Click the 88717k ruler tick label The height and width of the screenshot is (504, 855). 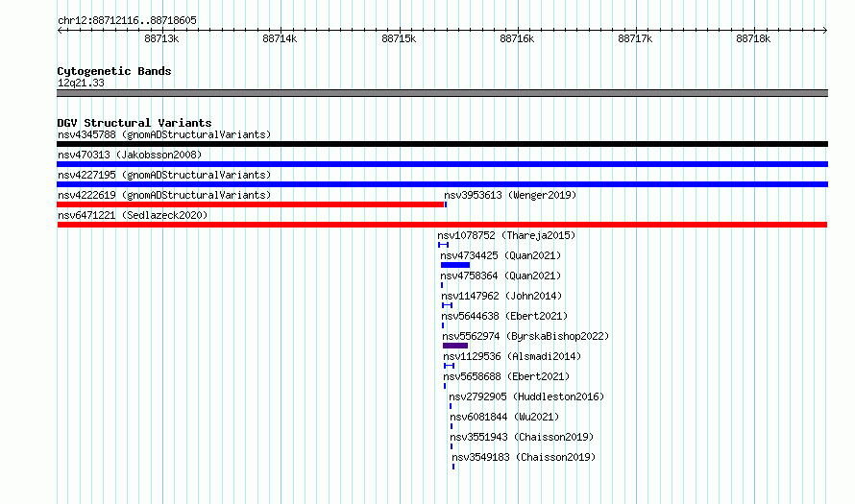(635, 38)
